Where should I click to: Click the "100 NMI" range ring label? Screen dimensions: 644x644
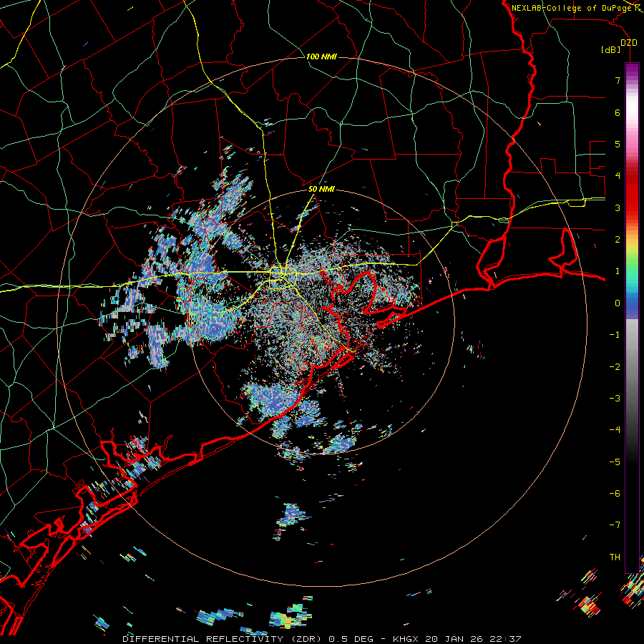321,57
